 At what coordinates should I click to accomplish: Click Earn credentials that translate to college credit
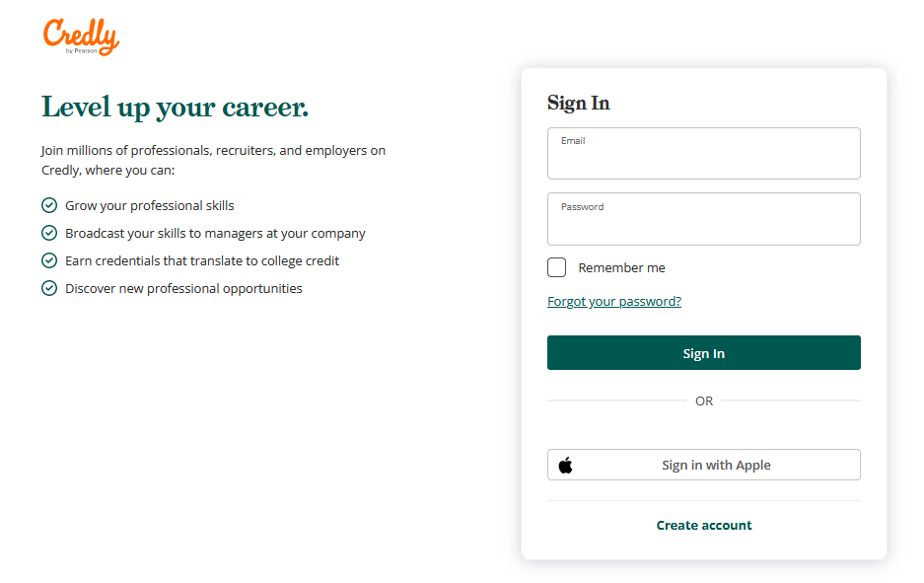pyautogui.click(x=202, y=260)
